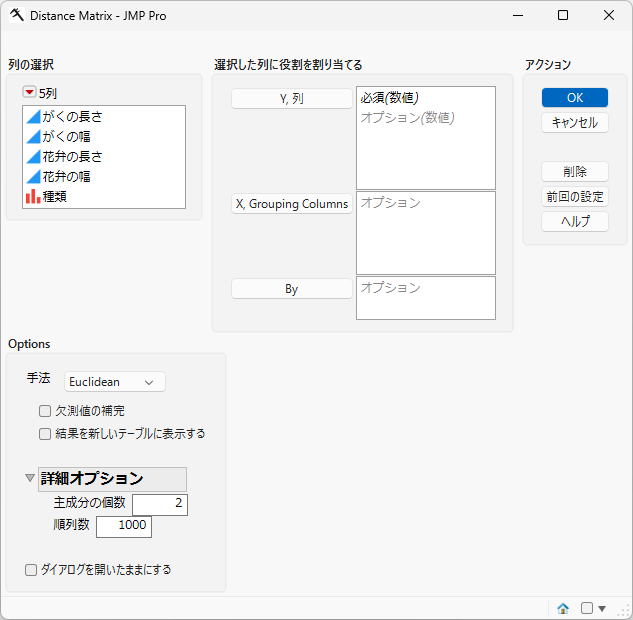Click the home window icon in the status bar
Screen dimensions: 633x620
click(563, 608)
